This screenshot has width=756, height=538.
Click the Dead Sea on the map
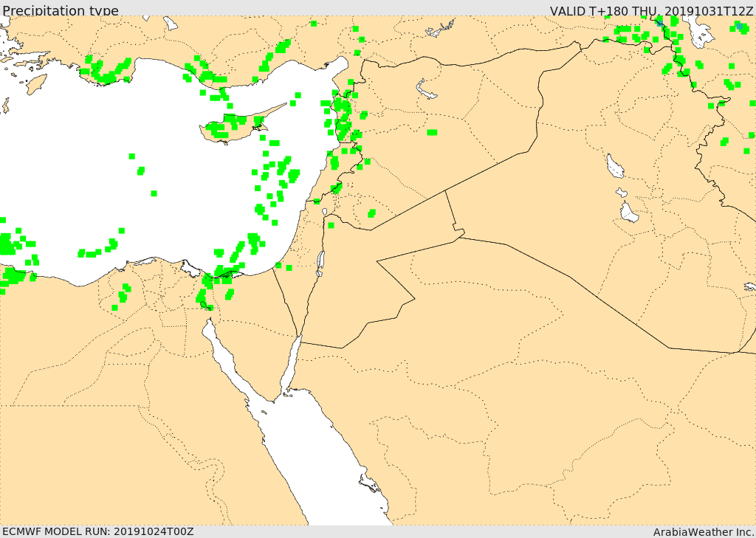[x=320, y=263]
